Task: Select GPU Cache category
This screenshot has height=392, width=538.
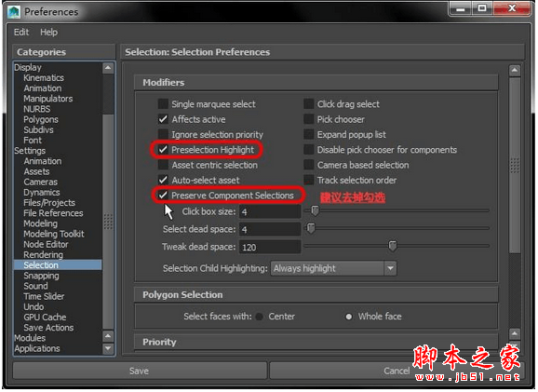Action: click(x=45, y=318)
